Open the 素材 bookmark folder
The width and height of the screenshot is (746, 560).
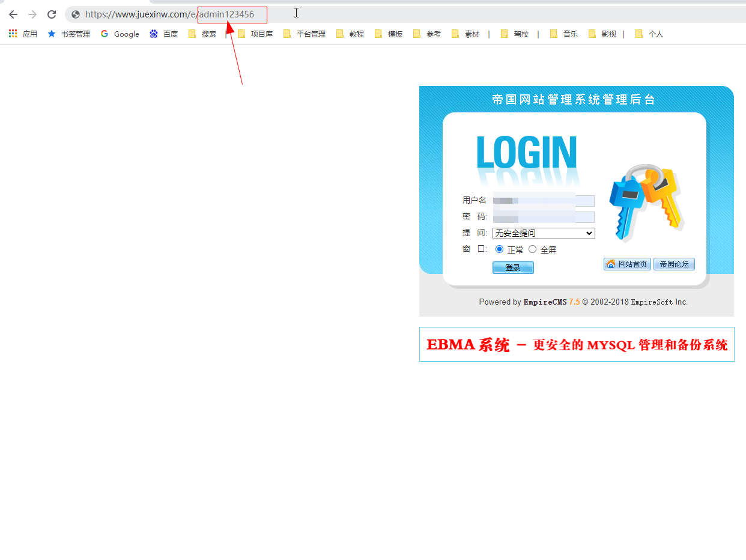tap(465, 34)
